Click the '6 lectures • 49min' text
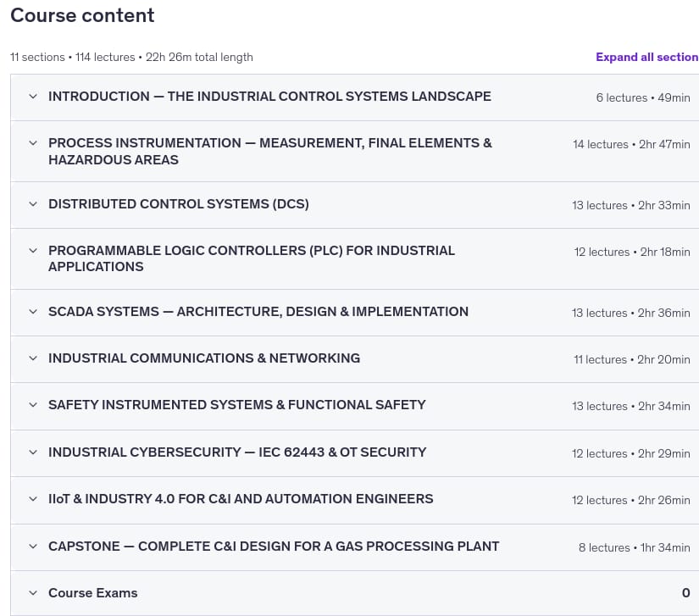The width and height of the screenshot is (699, 616). (643, 97)
